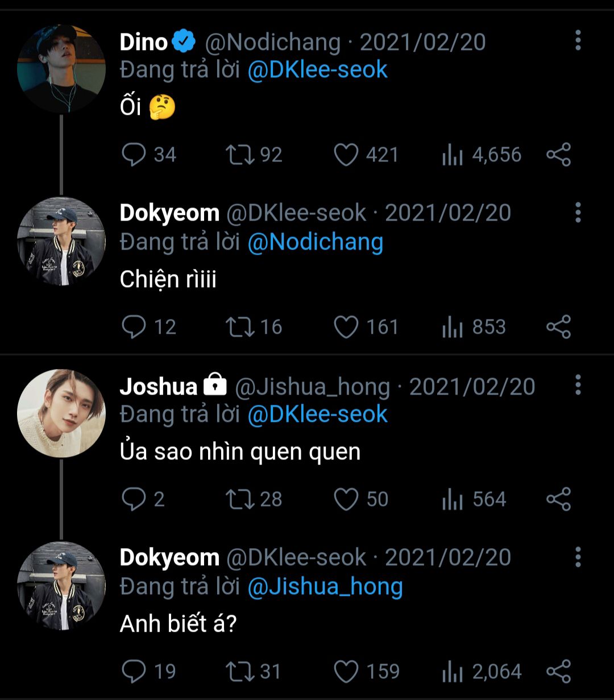Reply to Joshua's "Ủa sao nhìn quen quen" tweet
The width and height of the screenshot is (614, 700).
[x=134, y=499]
